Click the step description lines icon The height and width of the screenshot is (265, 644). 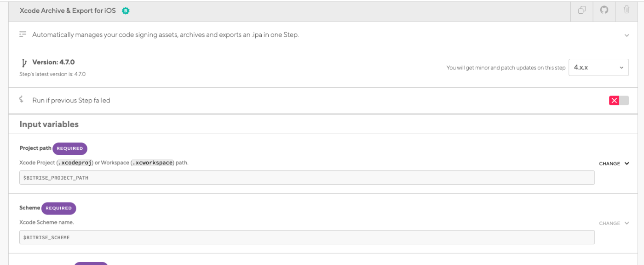tap(23, 34)
